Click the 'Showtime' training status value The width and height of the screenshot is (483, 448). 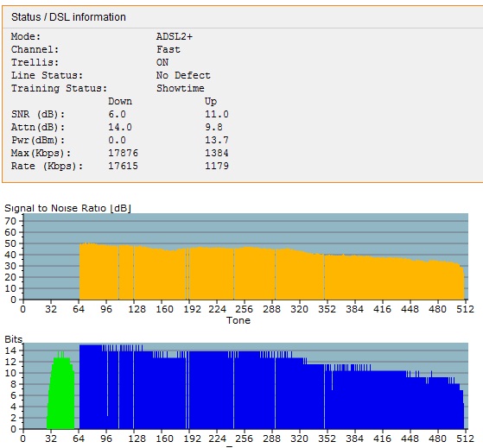pyautogui.click(x=181, y=88)
